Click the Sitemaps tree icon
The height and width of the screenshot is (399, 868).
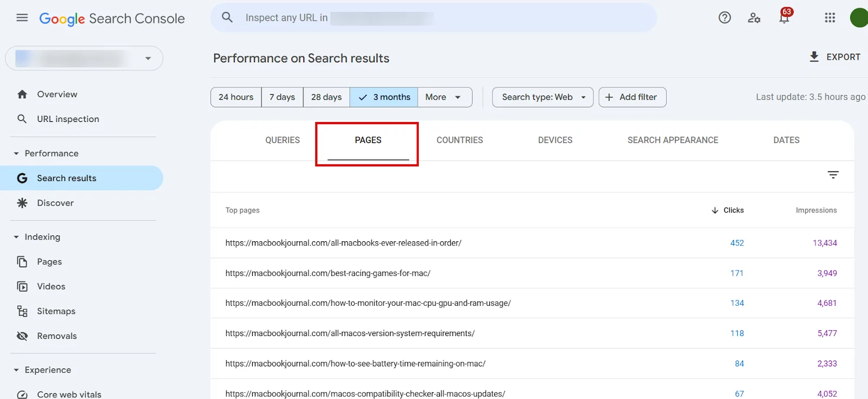pos(22,311)
